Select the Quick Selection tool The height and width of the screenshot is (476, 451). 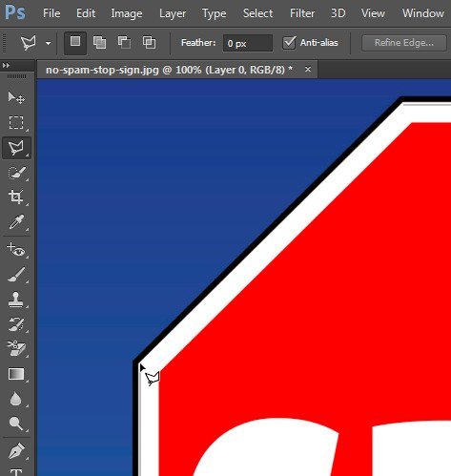[16, 173]
